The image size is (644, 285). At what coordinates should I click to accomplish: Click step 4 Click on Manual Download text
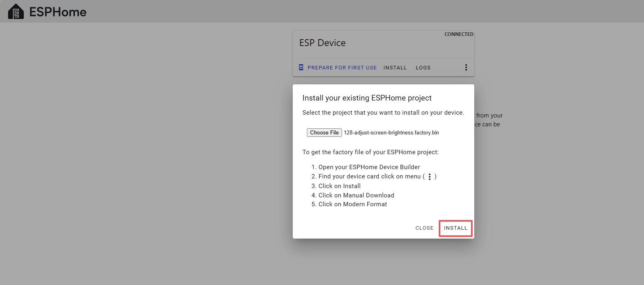point(356,195)
